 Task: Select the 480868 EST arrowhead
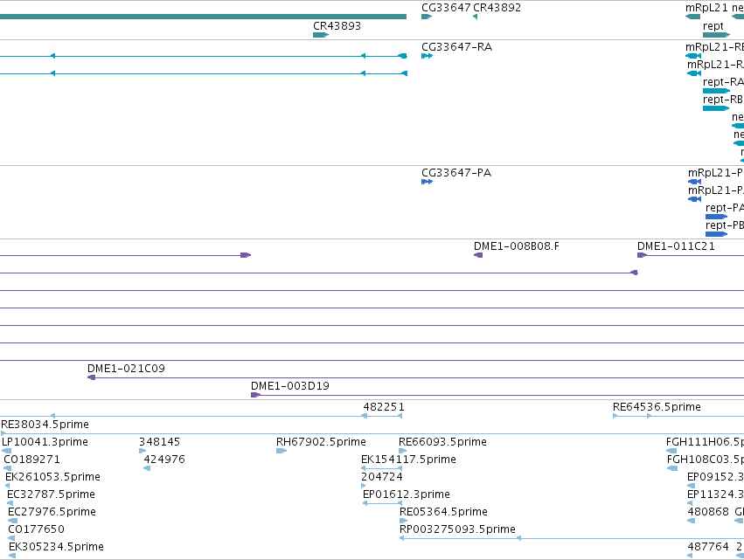(692, 521)
